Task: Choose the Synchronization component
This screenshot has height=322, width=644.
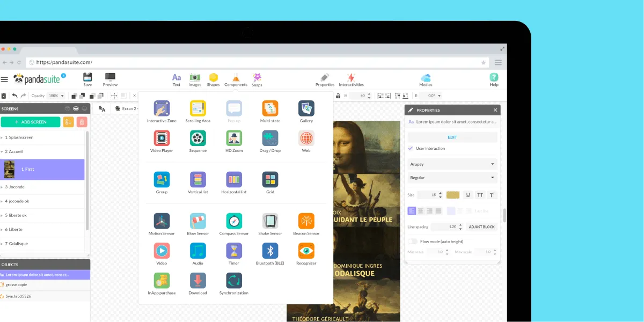Action: click(234, 281)
